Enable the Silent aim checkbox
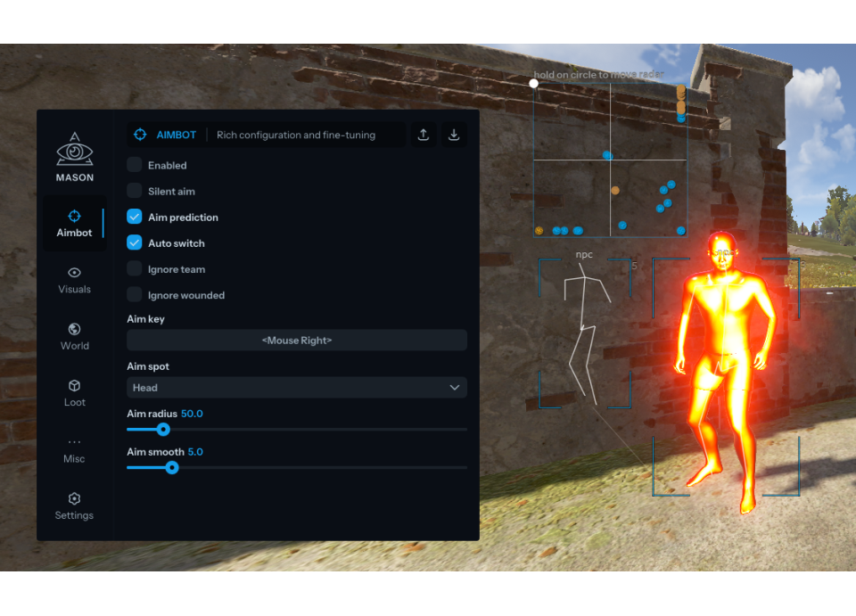This screenshot has width=856, height=616. click(135, 191)
